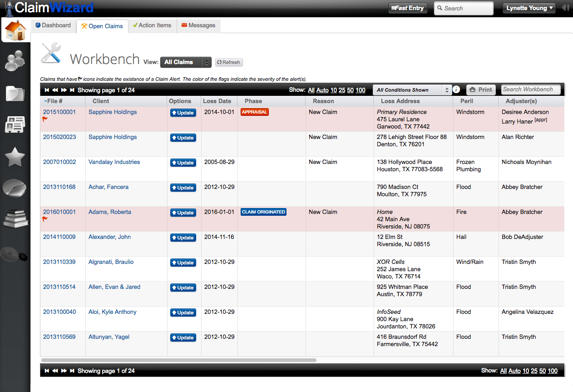Image resolution: width=573 pixels, height=392 pixels.
Task: Type in the Search Workbench field
Action: point(531,90)
